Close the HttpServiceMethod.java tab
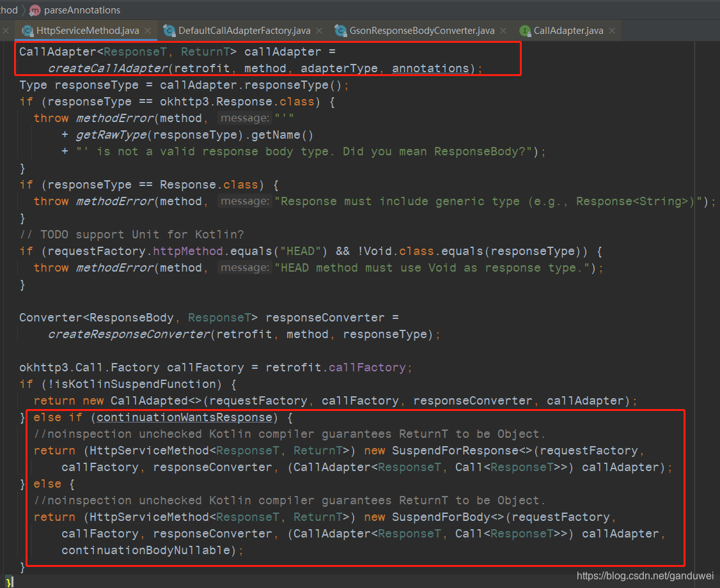The image size is (720, 588). click(x=148, y=31)
